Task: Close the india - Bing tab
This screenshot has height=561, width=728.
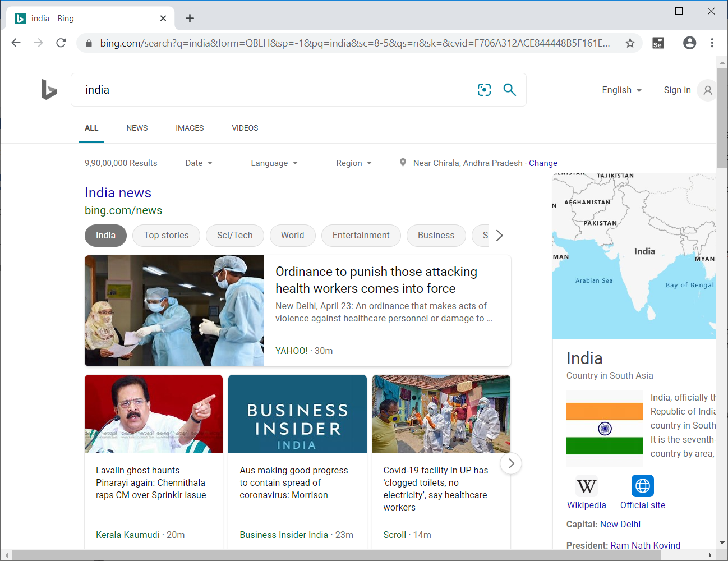Action: tap(163, 19)
